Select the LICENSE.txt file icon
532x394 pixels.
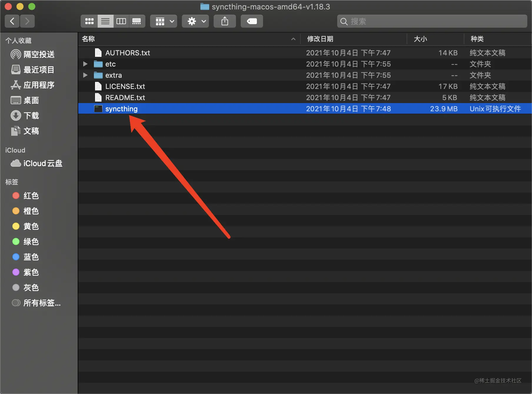click(98, 86)
